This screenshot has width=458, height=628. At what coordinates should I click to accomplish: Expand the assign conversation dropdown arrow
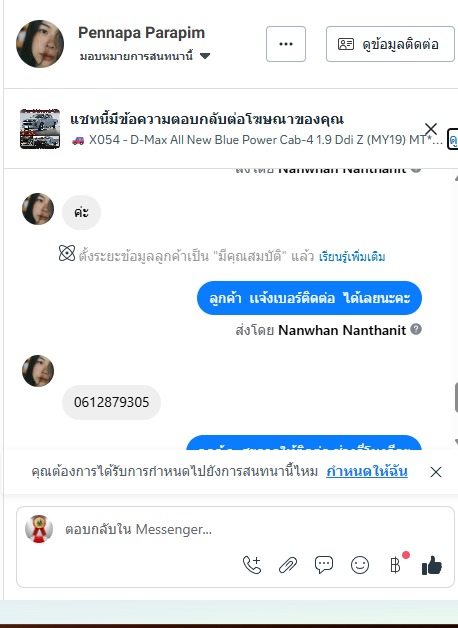pyautogui.click(x=205, y=56)
